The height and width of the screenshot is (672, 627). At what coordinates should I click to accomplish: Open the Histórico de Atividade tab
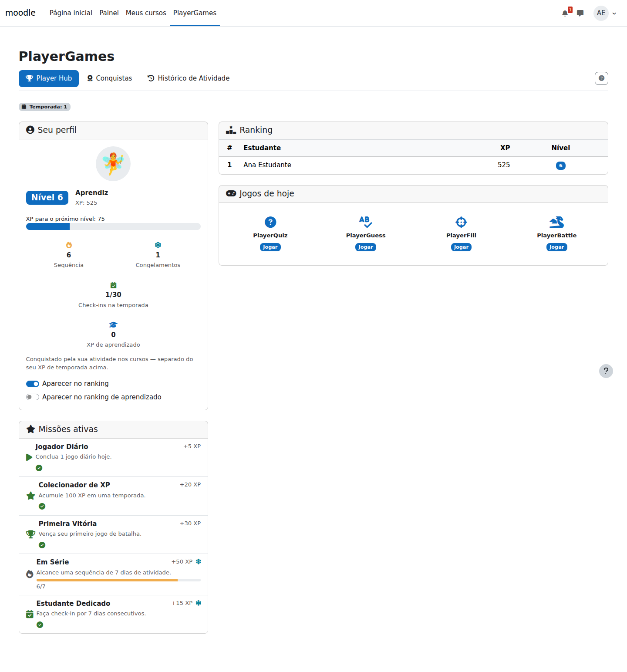(189, 78)
